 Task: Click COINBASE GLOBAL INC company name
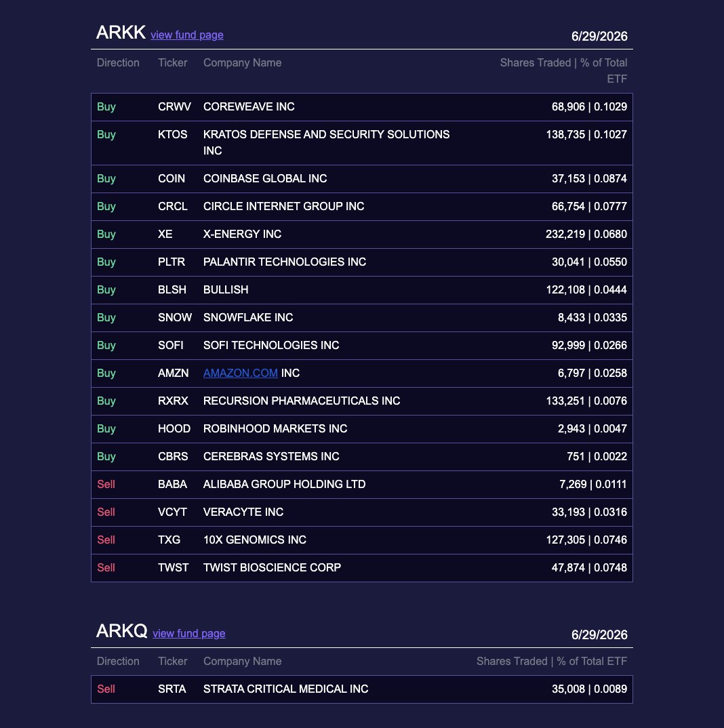pos(265,179)
